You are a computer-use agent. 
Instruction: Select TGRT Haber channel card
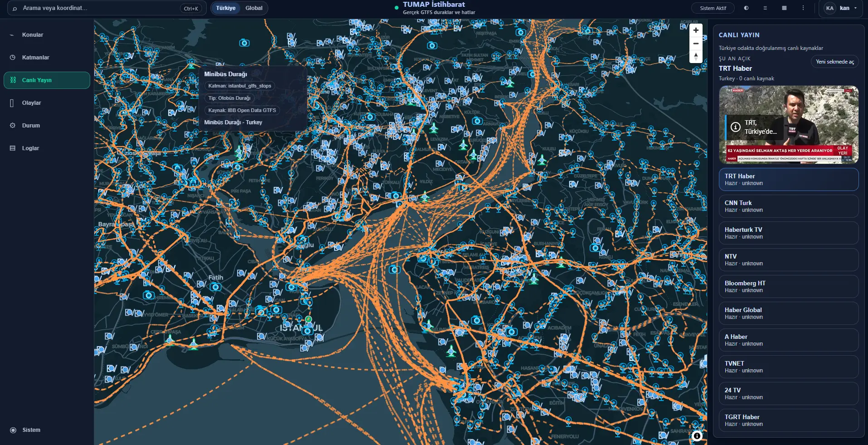789,421
